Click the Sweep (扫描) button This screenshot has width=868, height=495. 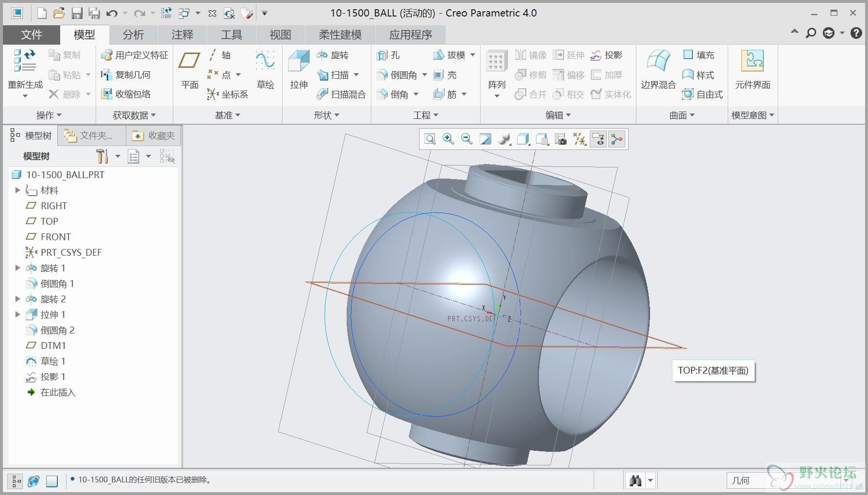tap(333, 75)
